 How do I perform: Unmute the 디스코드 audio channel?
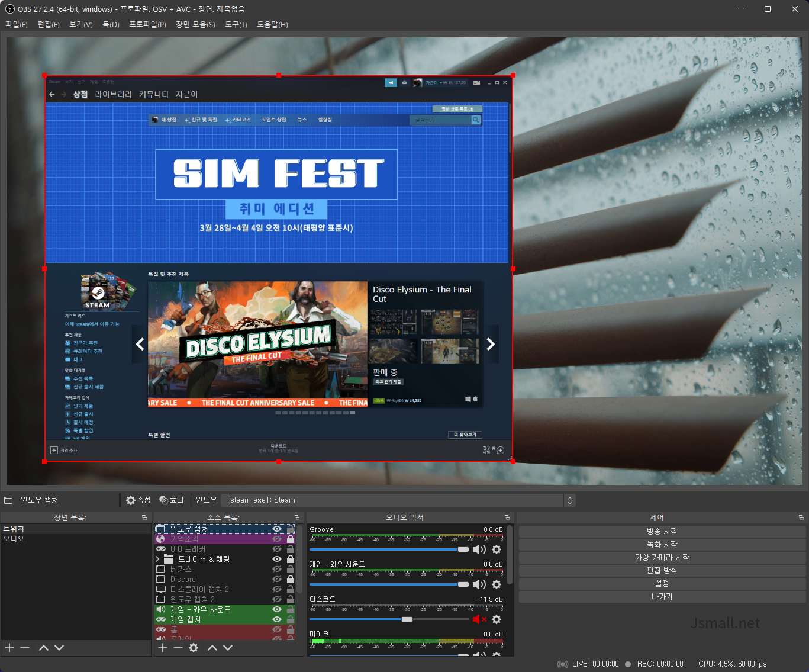tap(479, 619)
